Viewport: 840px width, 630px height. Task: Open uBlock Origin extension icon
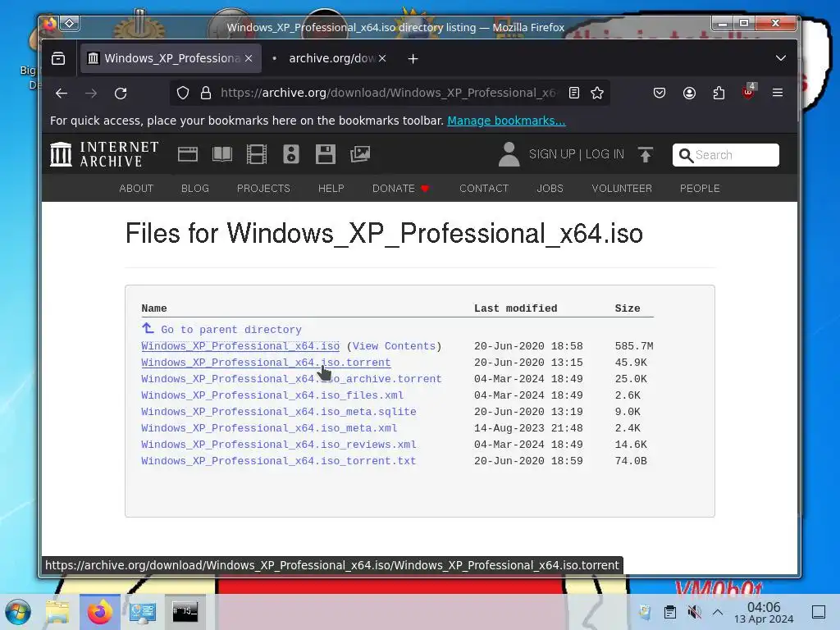[748, 92]
